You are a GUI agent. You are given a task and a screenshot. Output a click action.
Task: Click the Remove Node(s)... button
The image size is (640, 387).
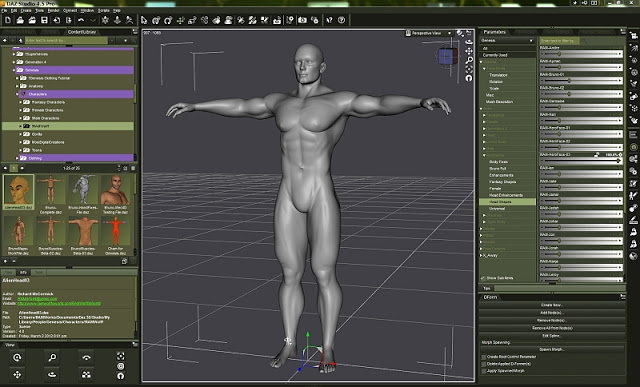(x=552, y=320)
